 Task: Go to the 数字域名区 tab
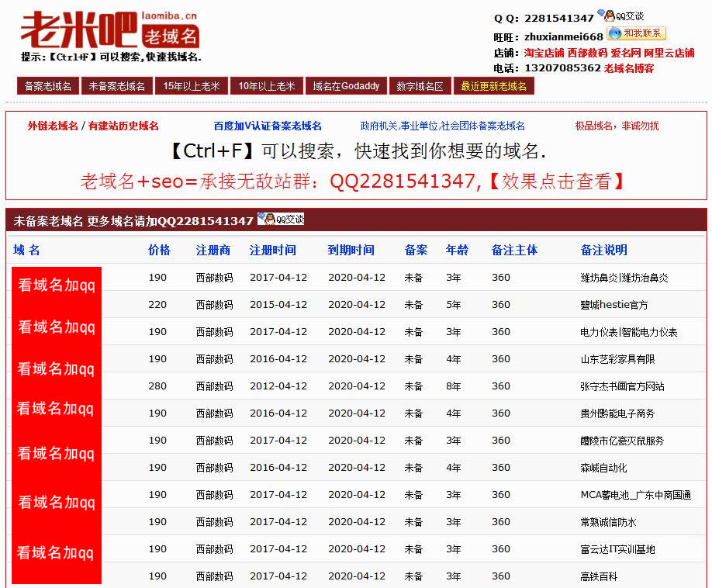[x=420, y=86]
